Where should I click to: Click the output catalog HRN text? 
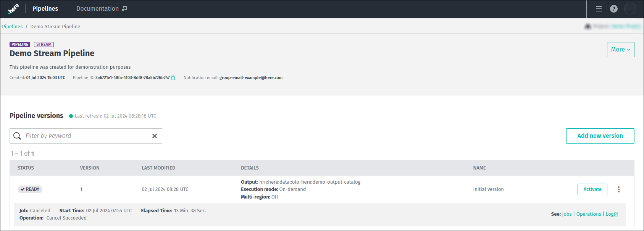(x=310, y=182)
